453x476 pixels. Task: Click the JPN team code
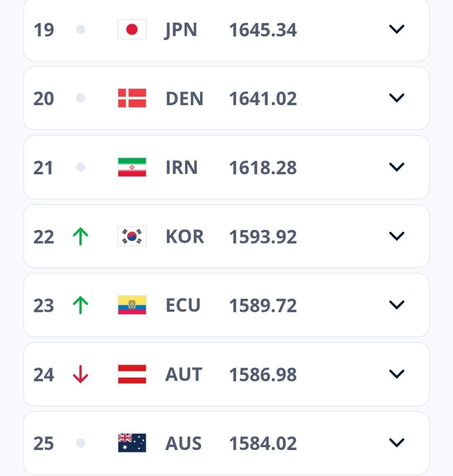(181, 30)
